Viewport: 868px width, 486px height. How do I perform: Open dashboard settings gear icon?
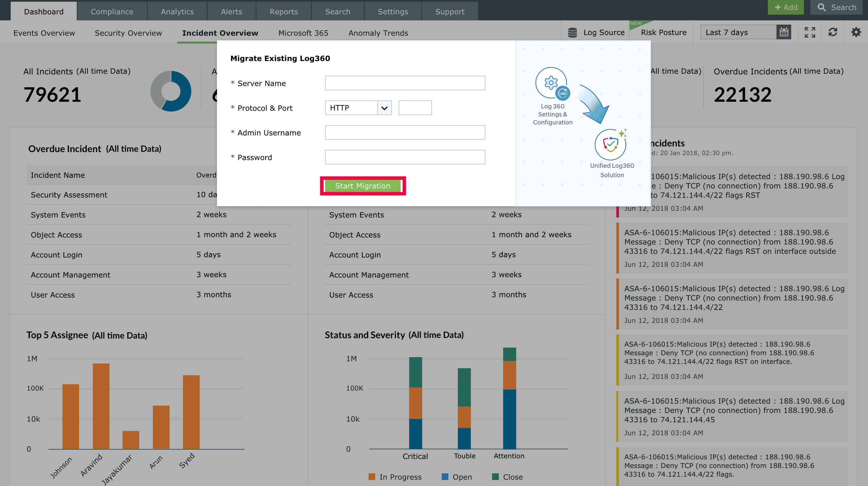(856, 32)
